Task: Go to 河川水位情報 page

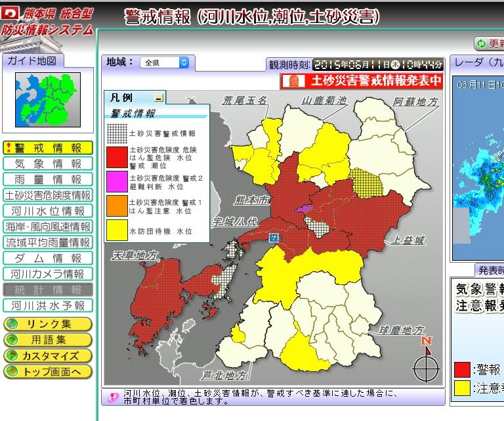Action: [x=48, y=211]
